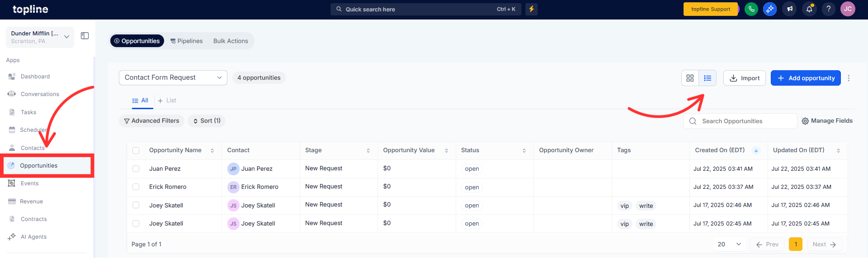Collapse the sidebar with panel icon
Image resolution: width=868 pixels, height=259 pixels.
(85, 36)
